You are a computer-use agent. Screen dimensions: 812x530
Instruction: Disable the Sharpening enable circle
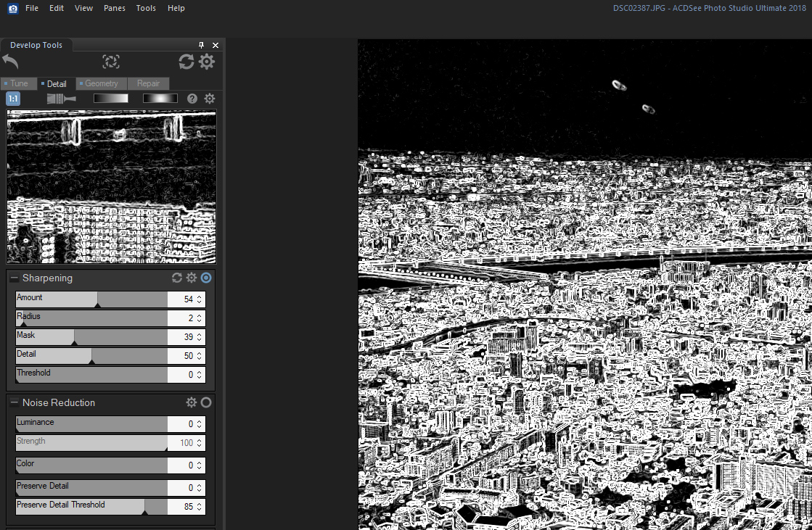click(x=206, y=278)
